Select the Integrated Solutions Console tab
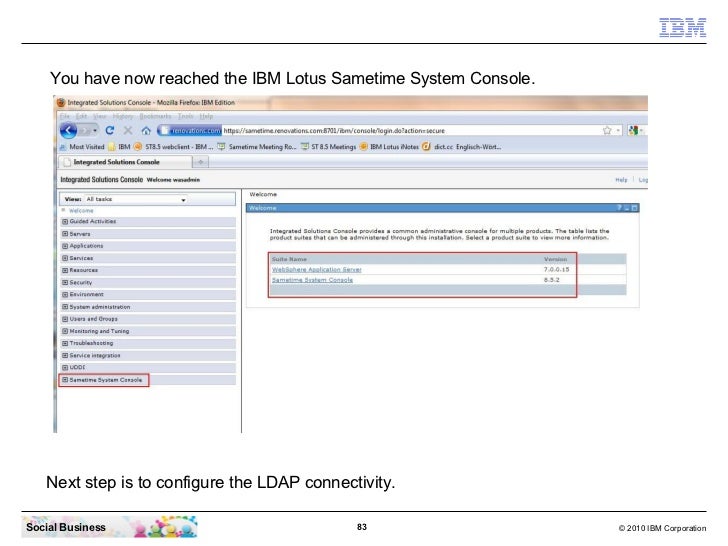 pos(125,162)
